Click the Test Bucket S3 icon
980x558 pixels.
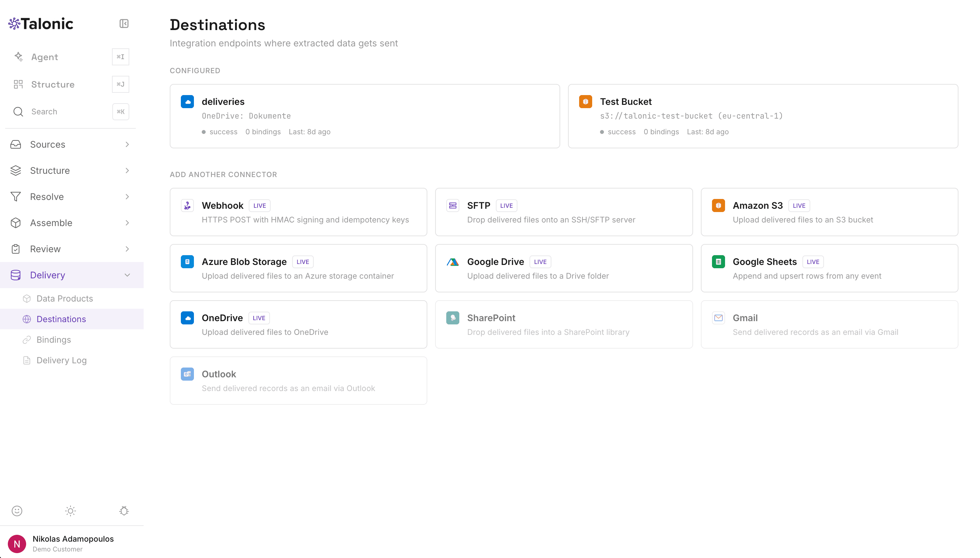pyautogui.click(x=586, y=102)
